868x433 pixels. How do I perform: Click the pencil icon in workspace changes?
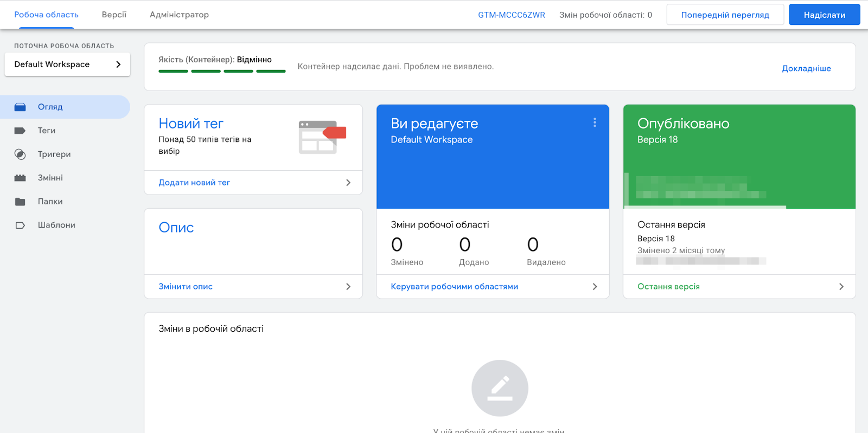(500, 388)
